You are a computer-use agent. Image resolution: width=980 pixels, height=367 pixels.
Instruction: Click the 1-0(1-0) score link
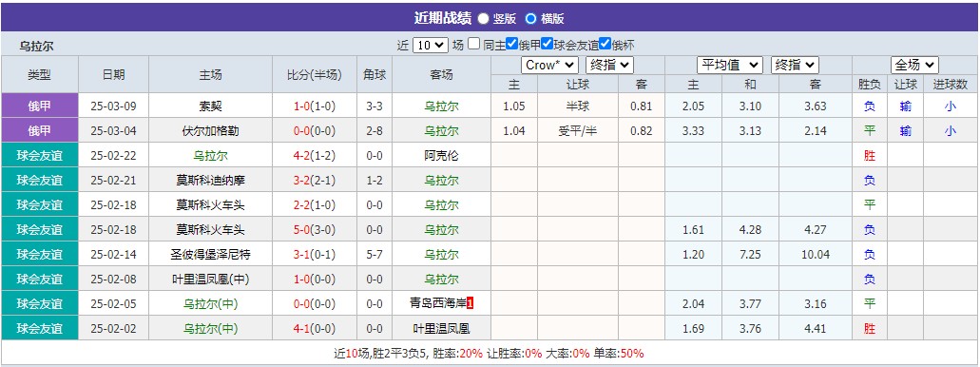point(315,106)
